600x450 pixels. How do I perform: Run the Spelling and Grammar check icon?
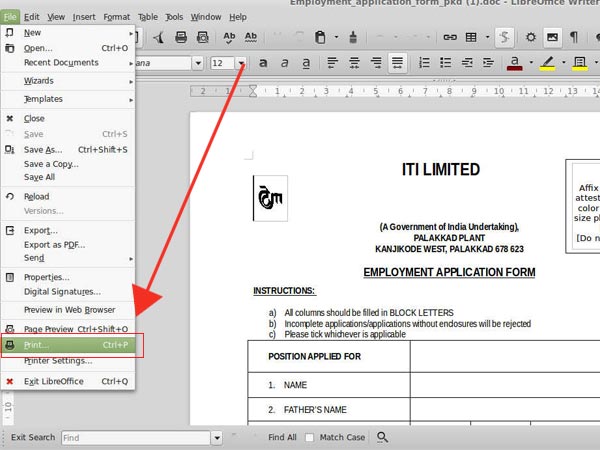coord(229,37)
